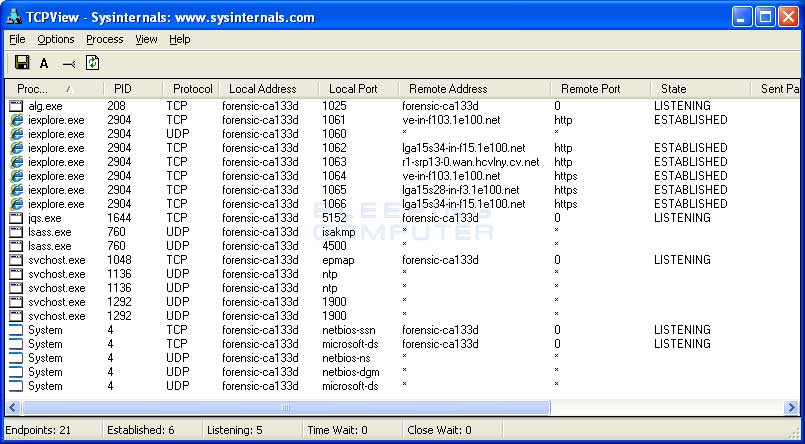Click iexplore.exe icon on local port 1062 row
The image size is (805, 444).
pos(16,148)
